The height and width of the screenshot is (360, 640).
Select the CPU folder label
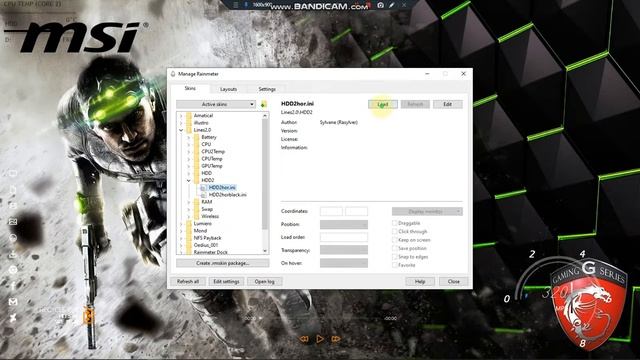(x=206, y=144)
